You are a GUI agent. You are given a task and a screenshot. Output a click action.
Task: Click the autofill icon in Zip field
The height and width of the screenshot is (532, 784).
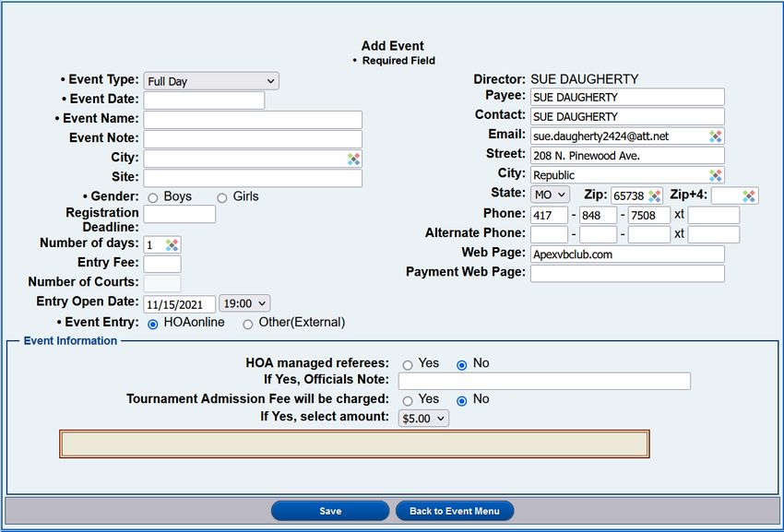(x=655, y=195)
